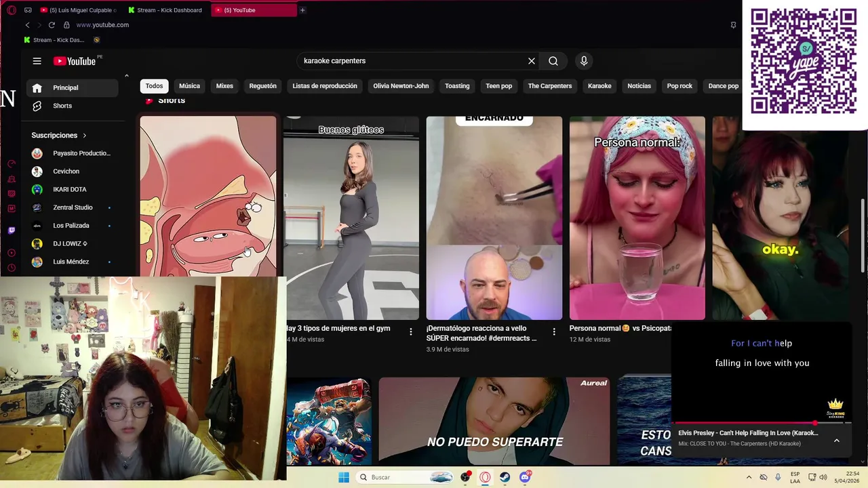The height and width of the screenshot is (488, 868).
Task: Select the Música filter chip
Action: 189,86
